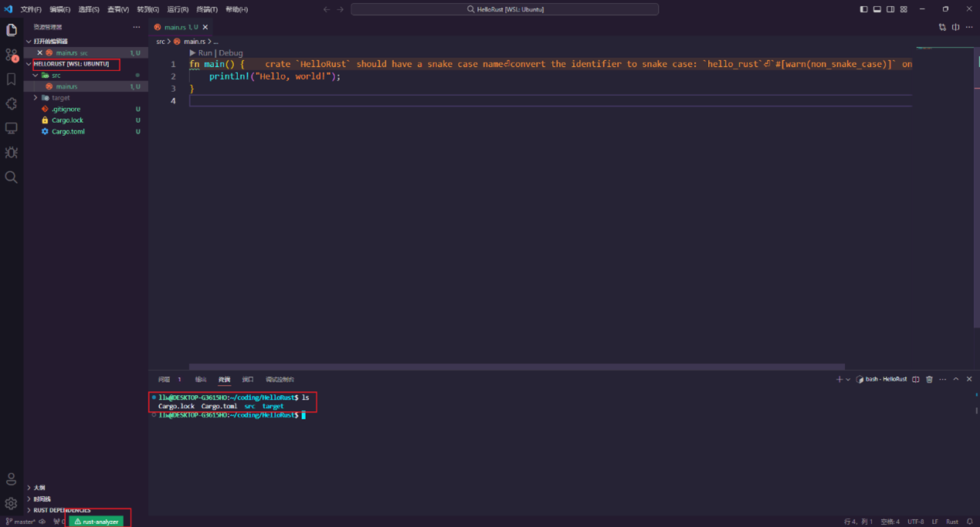Image resolution: width=980 pixels, height=527 pixels.
Task: Toggle primary sidebar layout button
Action: click(x=863, y=9)
